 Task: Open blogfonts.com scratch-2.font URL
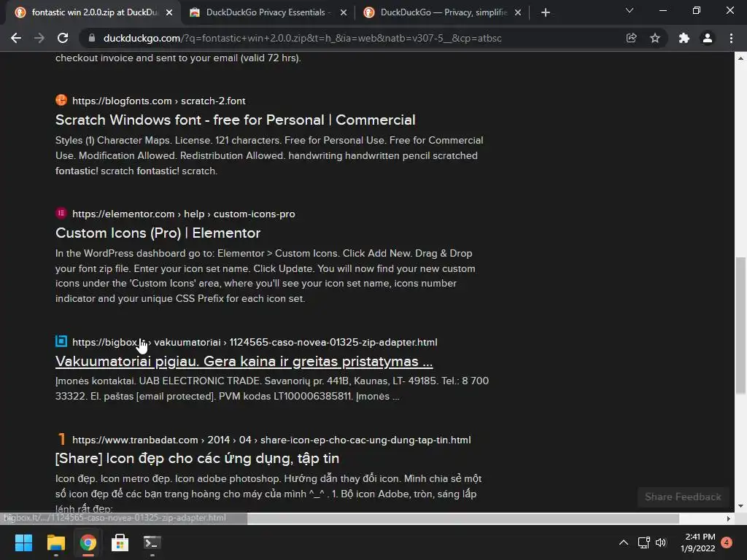pos(158,101)
